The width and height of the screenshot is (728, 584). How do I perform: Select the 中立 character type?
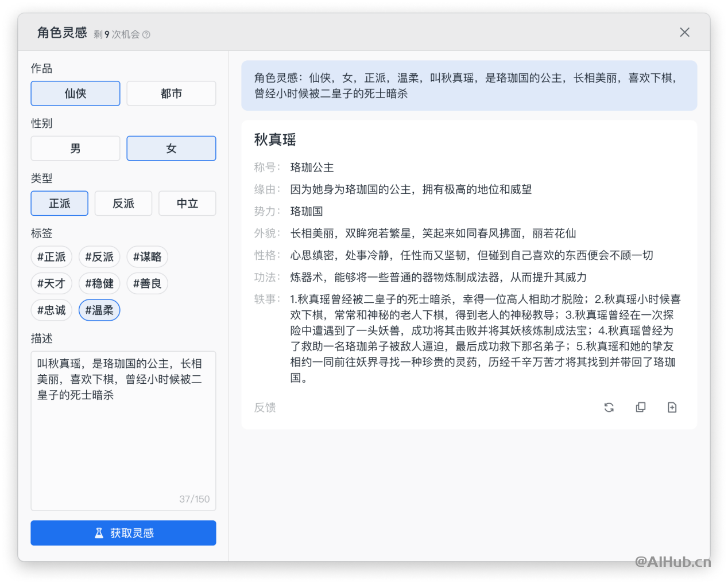tap(187, 203)
